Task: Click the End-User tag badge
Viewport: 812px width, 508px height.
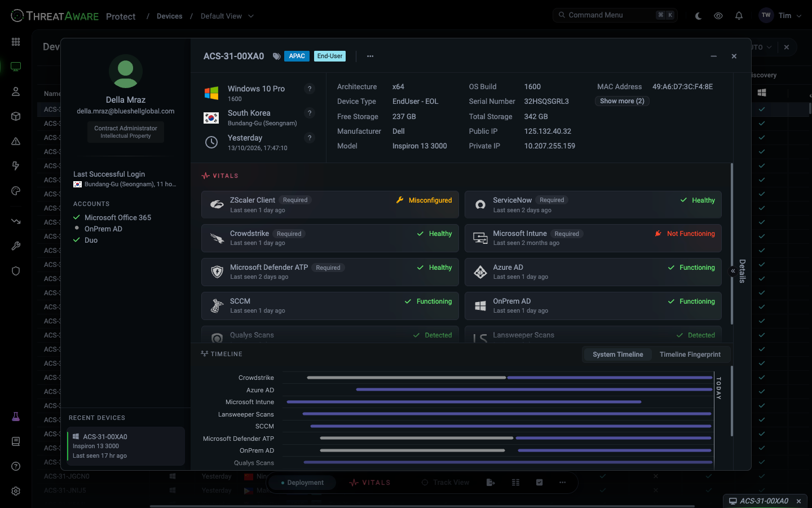Action: click(330, 56)
